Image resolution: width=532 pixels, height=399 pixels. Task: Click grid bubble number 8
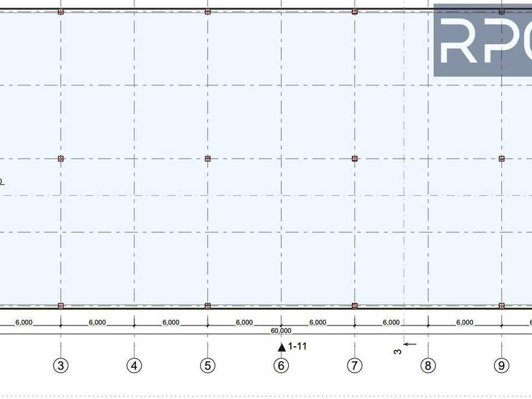point(428,365)
